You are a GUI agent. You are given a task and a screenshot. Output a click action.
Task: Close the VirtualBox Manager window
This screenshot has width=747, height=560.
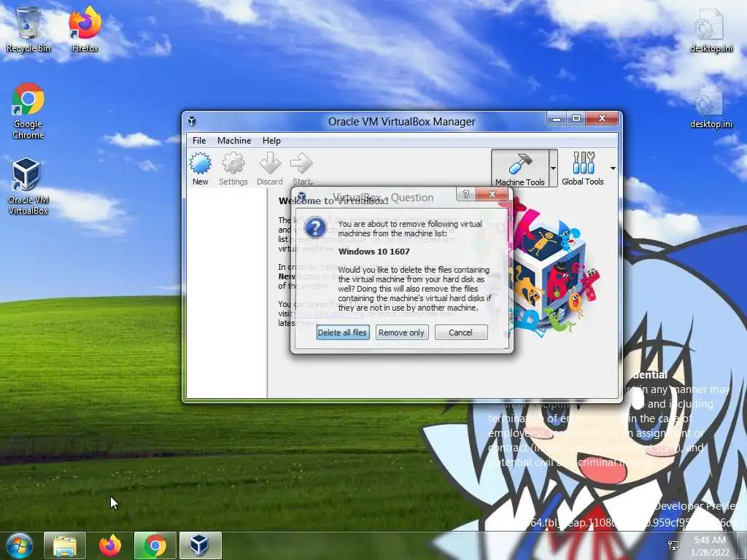coord(602,119)
